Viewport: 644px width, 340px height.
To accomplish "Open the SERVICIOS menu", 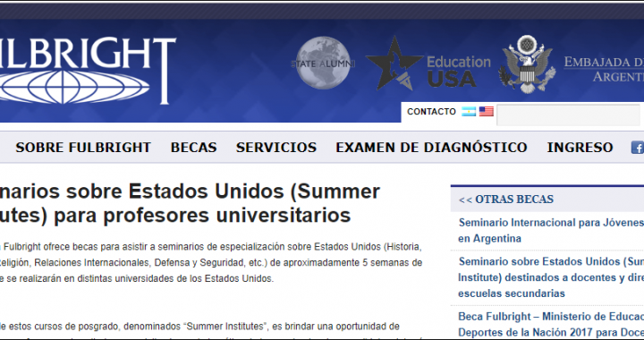I will [276, 148].
